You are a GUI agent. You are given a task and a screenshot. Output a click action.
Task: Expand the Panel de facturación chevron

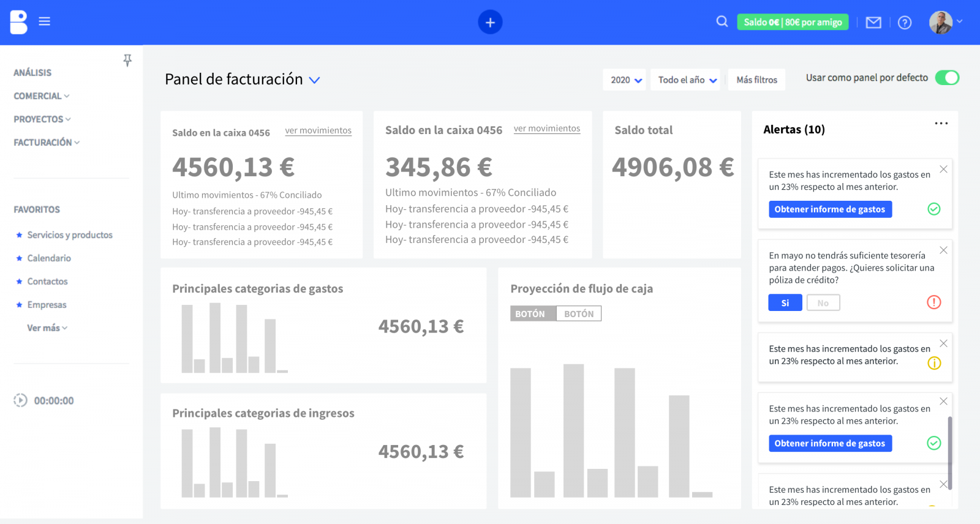[314, 80]
